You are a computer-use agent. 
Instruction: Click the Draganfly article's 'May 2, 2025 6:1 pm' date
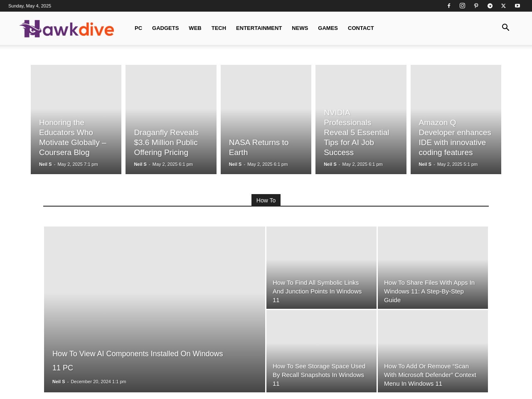(172, 164)
